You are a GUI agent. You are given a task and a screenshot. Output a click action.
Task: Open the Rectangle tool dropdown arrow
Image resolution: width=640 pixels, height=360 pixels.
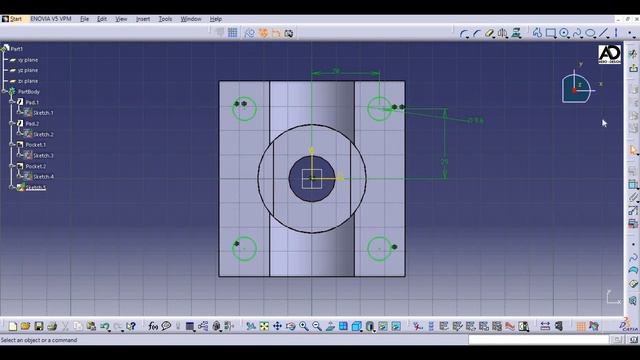pos(556,37)
